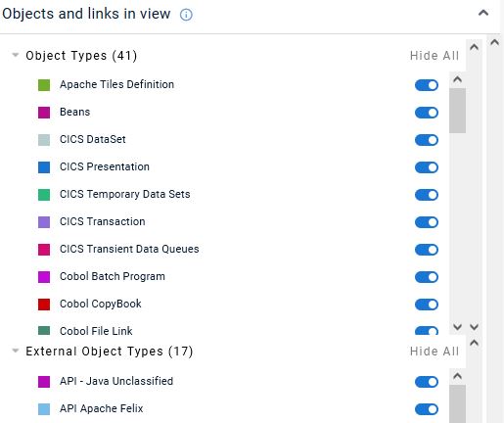Click the scroll down arrow of object types list
This screenshot has width=504, height=423.
point(457,327)
